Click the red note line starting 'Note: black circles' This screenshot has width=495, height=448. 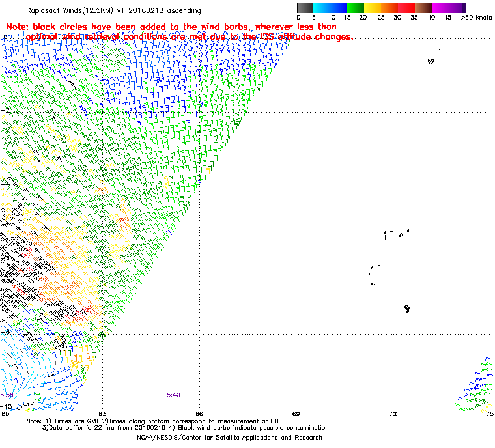(171, 27)
